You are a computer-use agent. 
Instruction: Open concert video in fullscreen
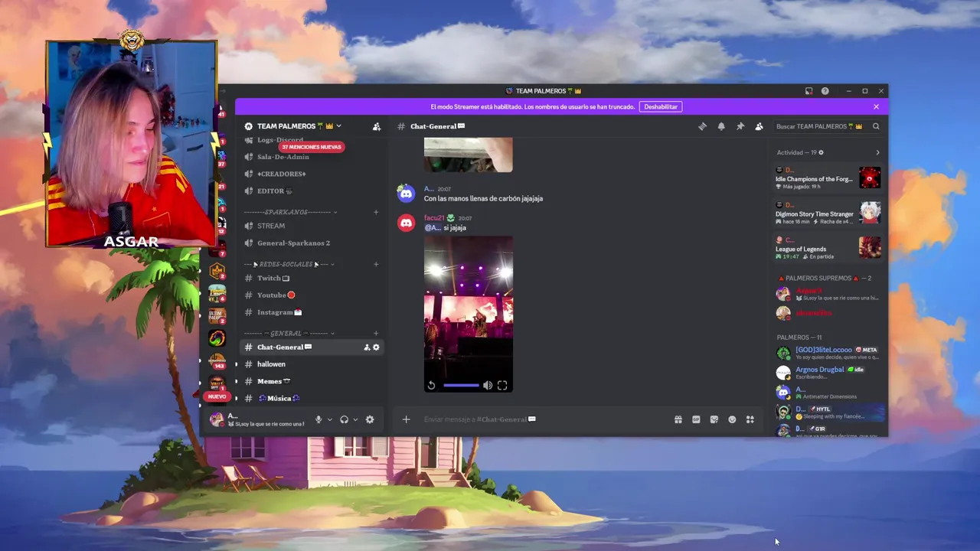click(x=502, y=386)
